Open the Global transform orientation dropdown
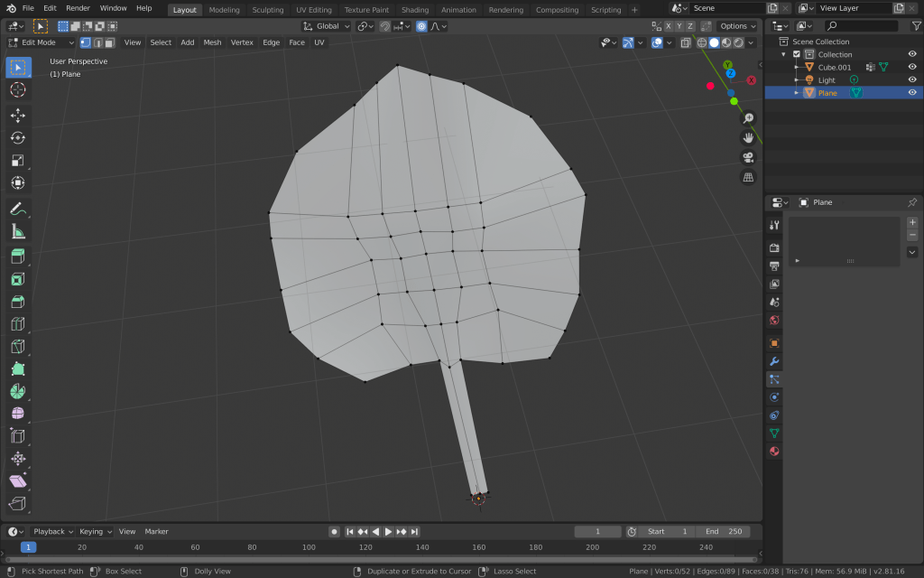924x578 pixels. coord(326,26)
